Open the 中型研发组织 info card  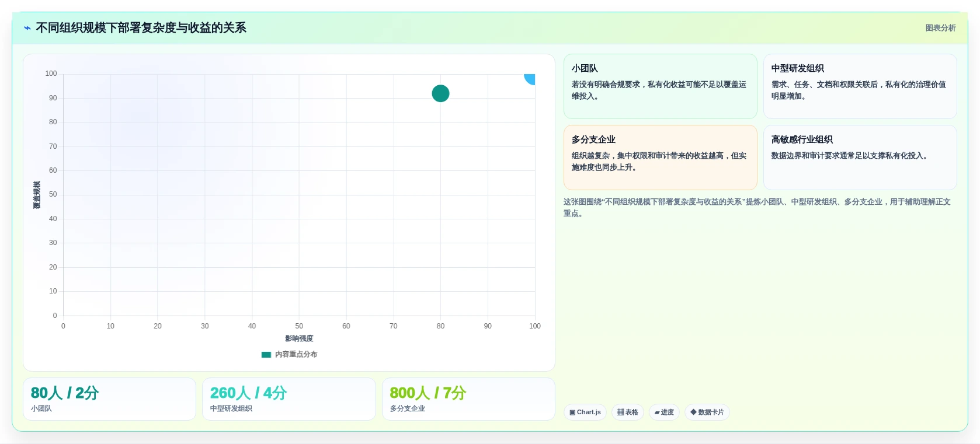pyautogui.click(x=860, y=86)
